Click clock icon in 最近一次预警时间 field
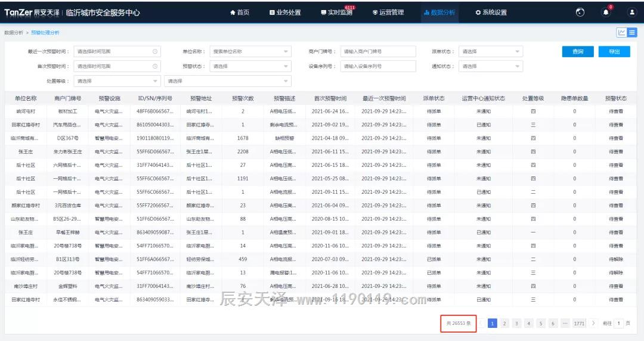Image resolution: width=644 pixels, height=341 pixels. 155,52
